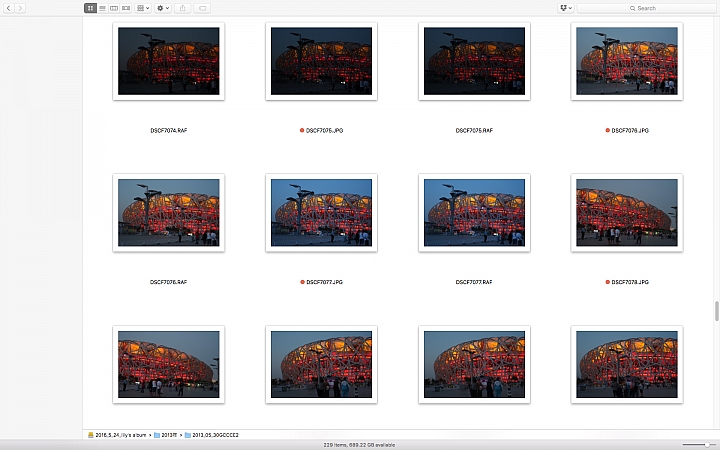This screenshot has width=720, height=450.
Task: Open the Dropbox toolbar dropdown
Action: 566,8
